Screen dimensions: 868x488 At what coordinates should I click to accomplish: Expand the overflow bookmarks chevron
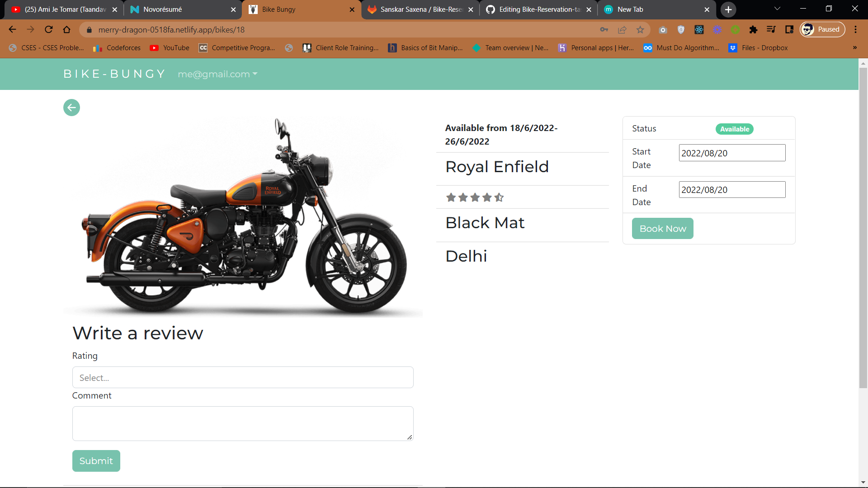coord(854,47)
